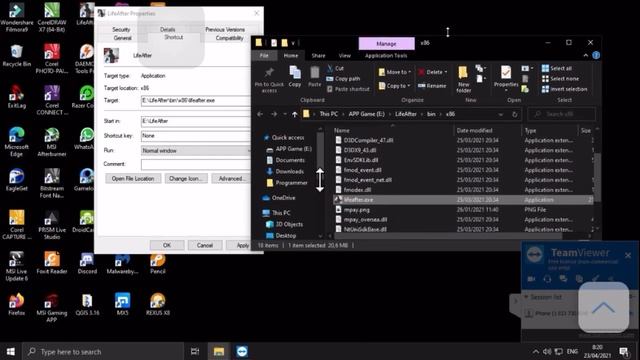Open the Run dropdown showing Normal window

coord(196,151)
